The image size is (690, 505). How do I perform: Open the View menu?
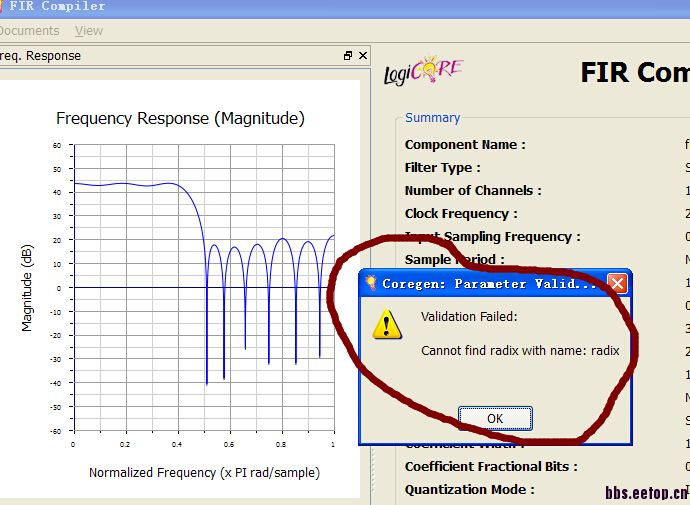(x=88, y=31)
